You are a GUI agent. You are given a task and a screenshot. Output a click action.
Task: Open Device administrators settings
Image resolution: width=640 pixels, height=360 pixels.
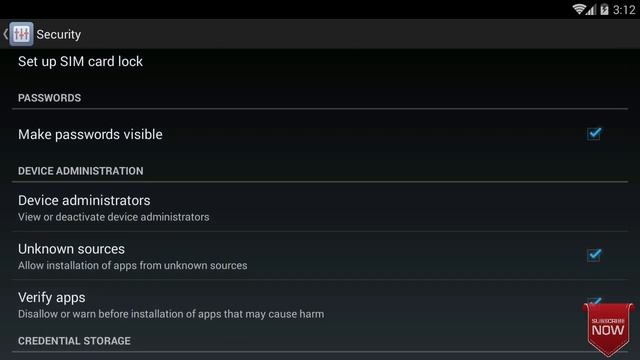click(320, 207)
